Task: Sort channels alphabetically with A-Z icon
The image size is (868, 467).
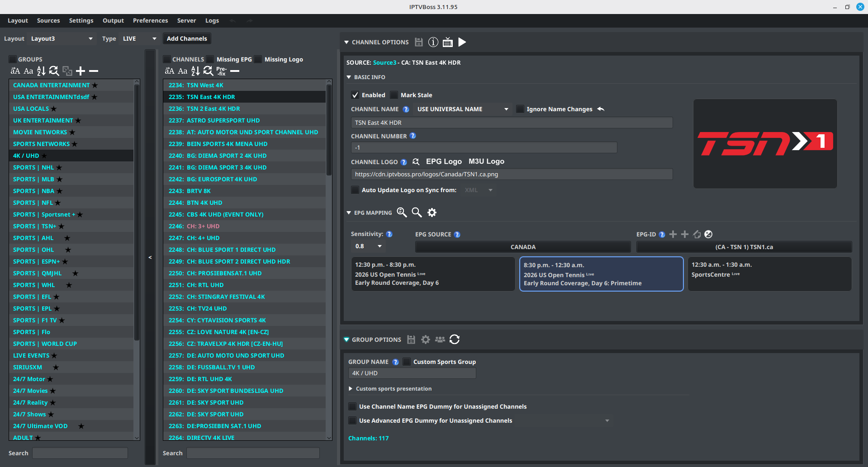Action: [195, 71]
